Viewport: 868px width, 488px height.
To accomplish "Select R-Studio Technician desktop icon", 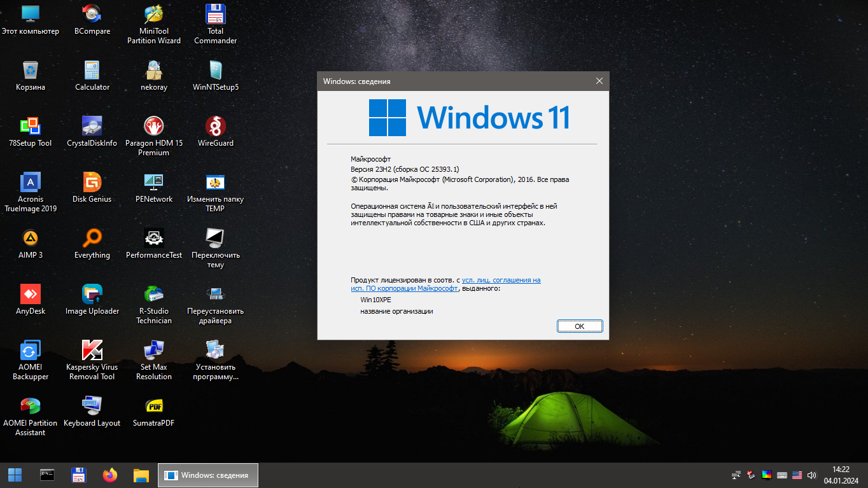I will coord(153,305).
